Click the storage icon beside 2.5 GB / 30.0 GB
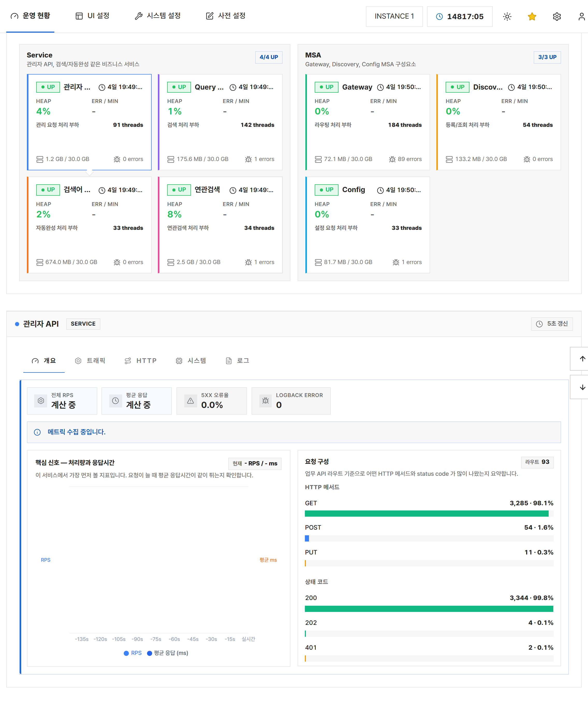The height and width of the screenshot is (702, 588). [171, 262]
